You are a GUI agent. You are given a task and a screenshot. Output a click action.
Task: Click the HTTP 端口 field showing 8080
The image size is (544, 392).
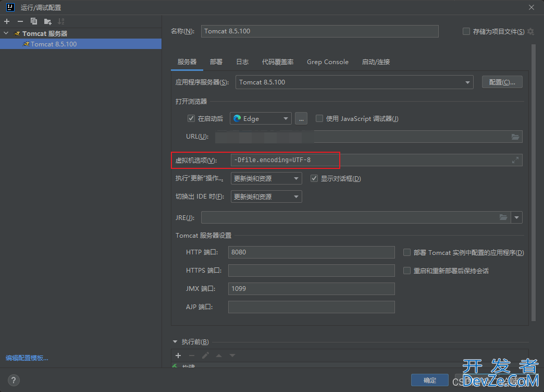point(311,252)
